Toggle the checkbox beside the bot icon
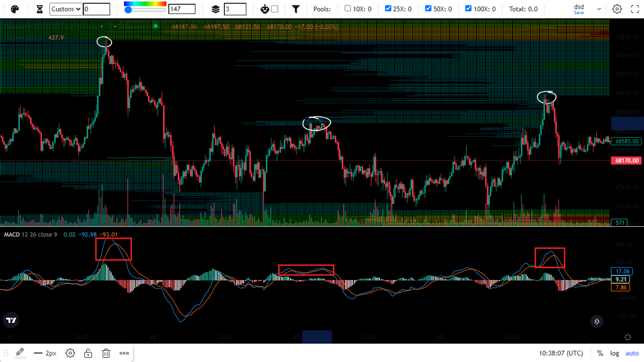The width and height of the screenshot is (644, 362). pyautogui.click(x=275, y=9)
